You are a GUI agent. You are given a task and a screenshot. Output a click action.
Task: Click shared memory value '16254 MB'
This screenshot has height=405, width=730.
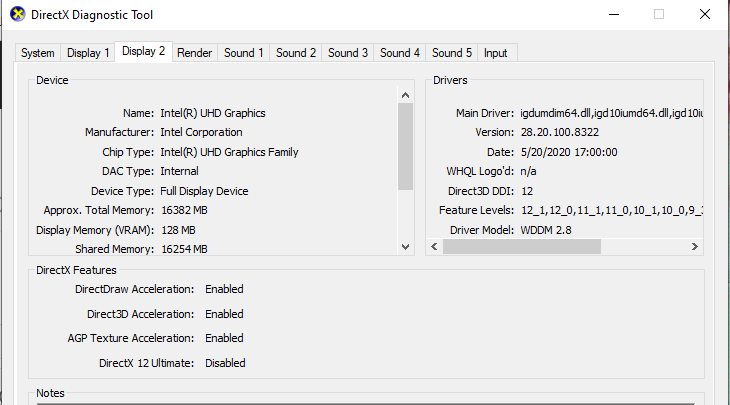[184, 250]
